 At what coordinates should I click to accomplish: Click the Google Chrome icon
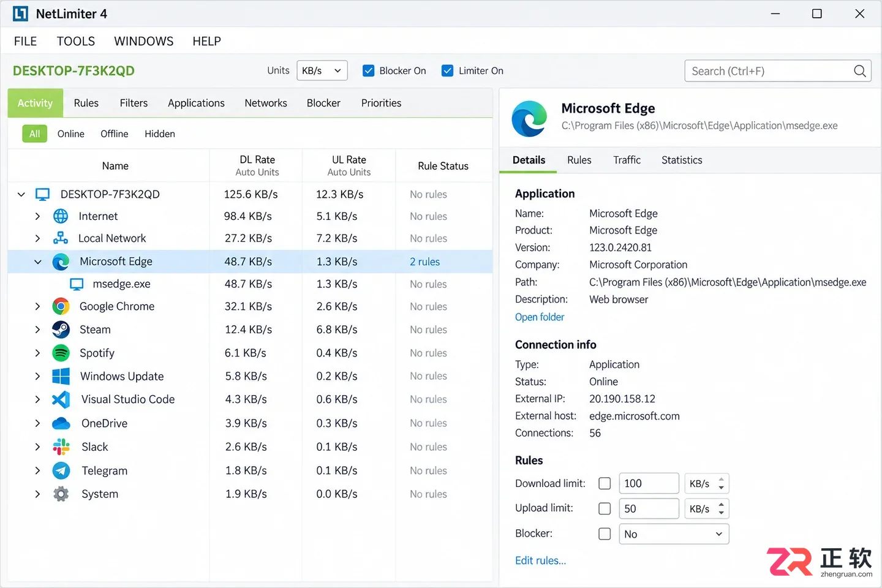61,306
